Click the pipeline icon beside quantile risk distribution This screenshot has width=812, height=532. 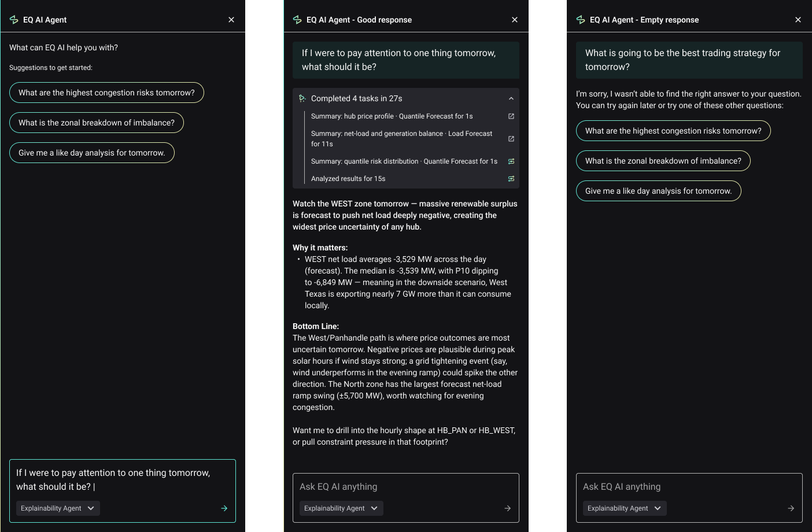coord(511,161)
